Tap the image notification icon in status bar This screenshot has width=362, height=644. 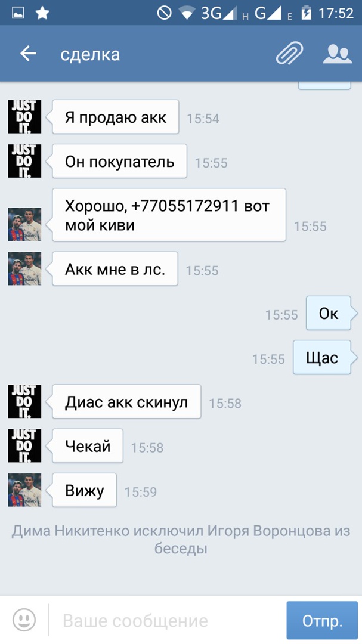coord(18,13)
